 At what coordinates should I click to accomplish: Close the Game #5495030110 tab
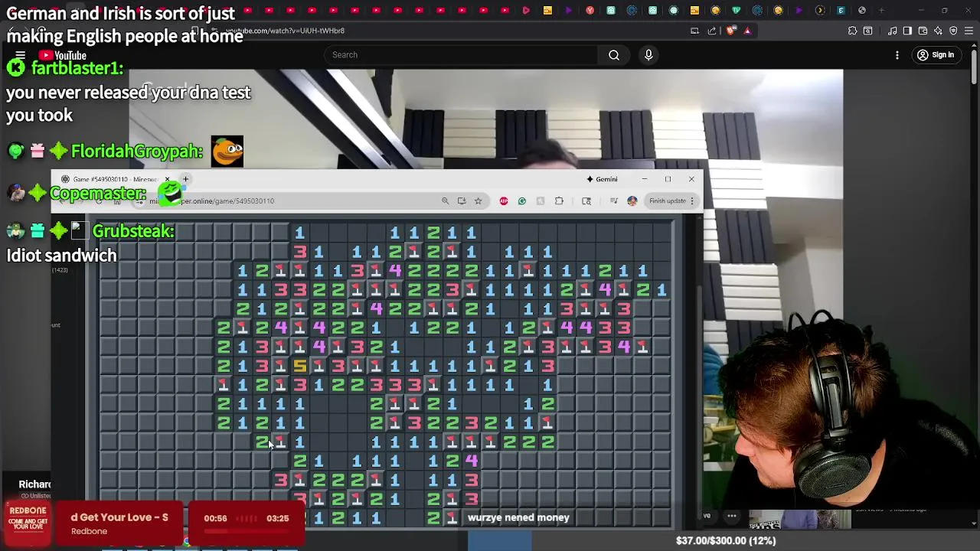coord(167,179)
